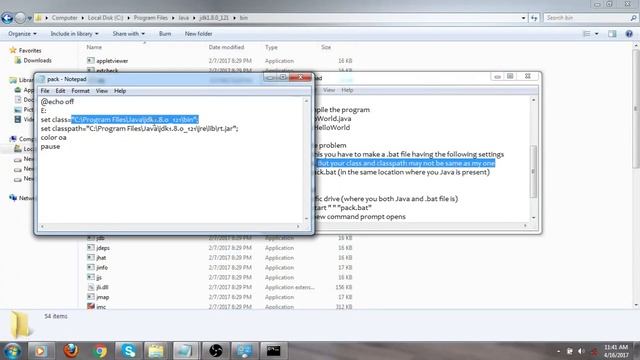
Task: Refresh the bin folder view
Action: click(x=534, y=18)
